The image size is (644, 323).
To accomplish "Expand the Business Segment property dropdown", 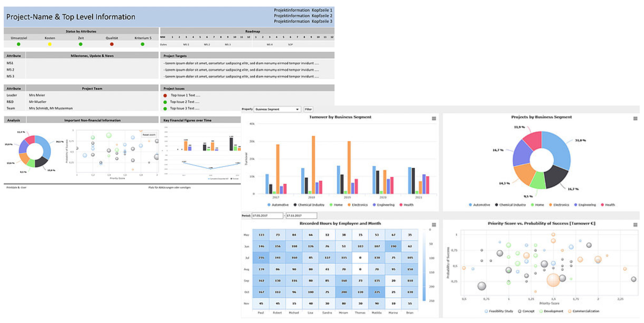I will coord(297,109).
